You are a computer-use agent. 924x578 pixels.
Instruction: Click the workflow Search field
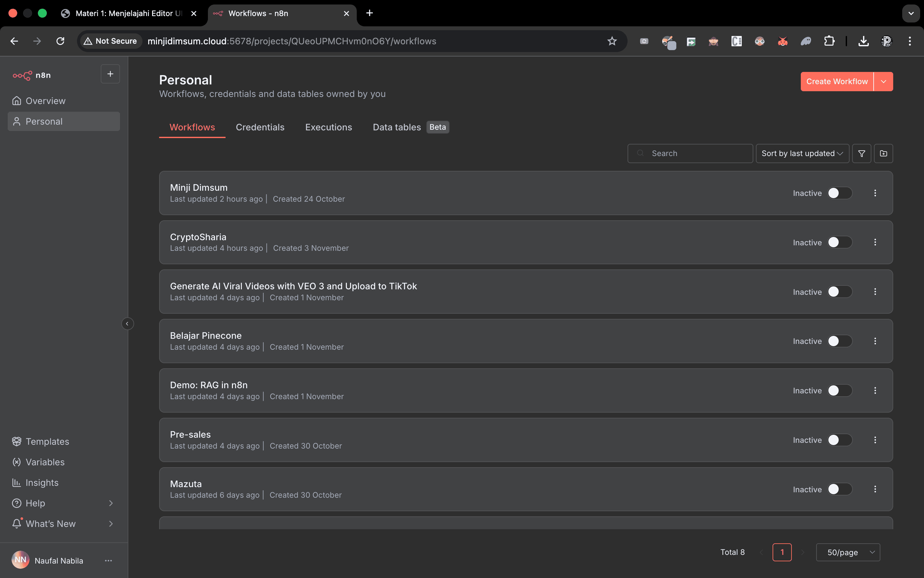pyautogui.click(x=690, y=153)
